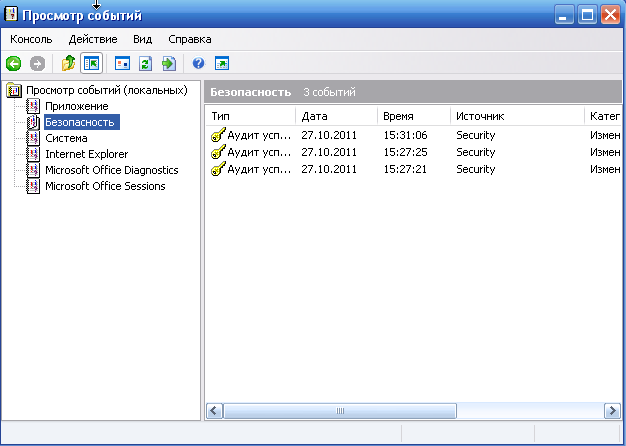Select the Internet Explorer log
The width and height of the screenshot is (626, 446).
(x=87, y=154)
